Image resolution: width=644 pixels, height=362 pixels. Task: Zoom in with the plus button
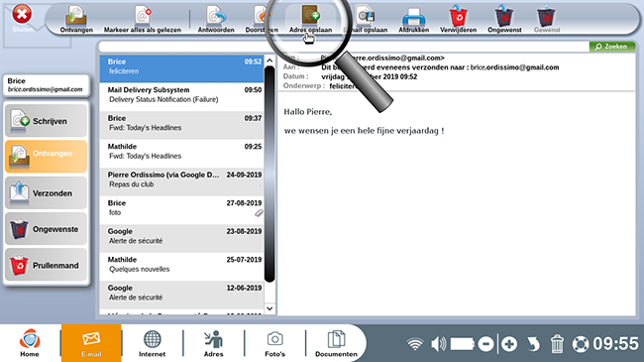tap(509, 344)
